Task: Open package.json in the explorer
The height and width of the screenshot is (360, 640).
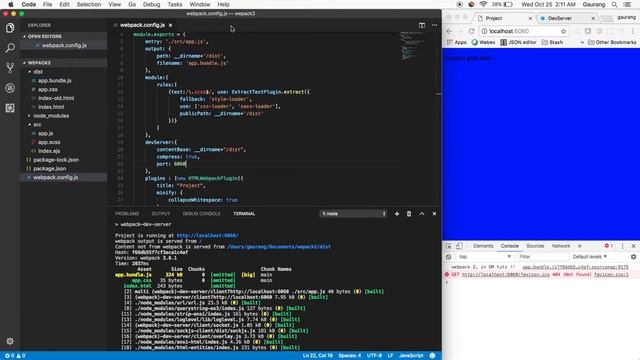Action: [49, 169]
